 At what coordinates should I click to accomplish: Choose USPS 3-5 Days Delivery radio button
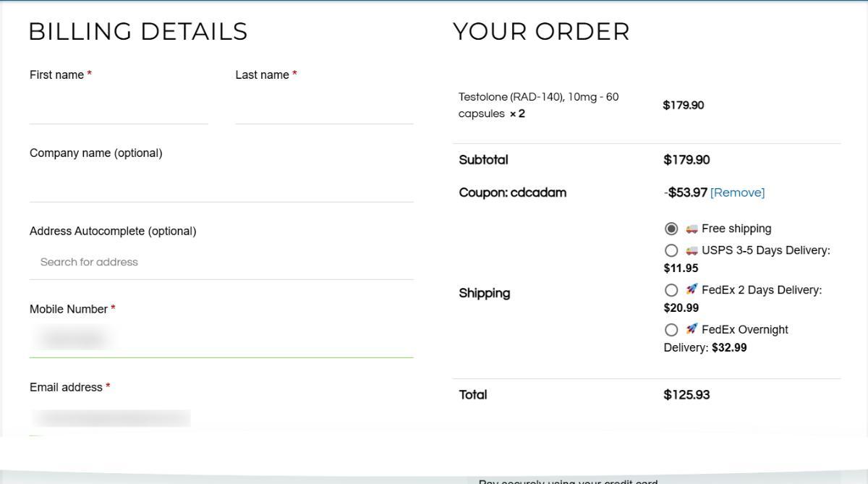point(671,250)
